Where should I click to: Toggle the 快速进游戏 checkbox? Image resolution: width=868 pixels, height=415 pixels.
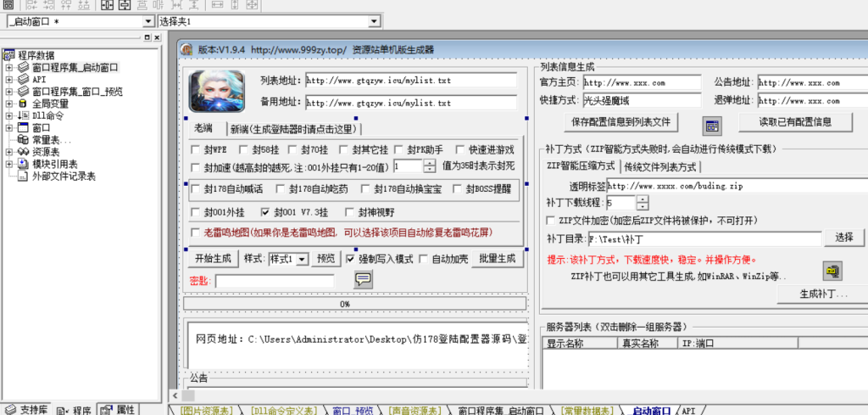(460, 149)
